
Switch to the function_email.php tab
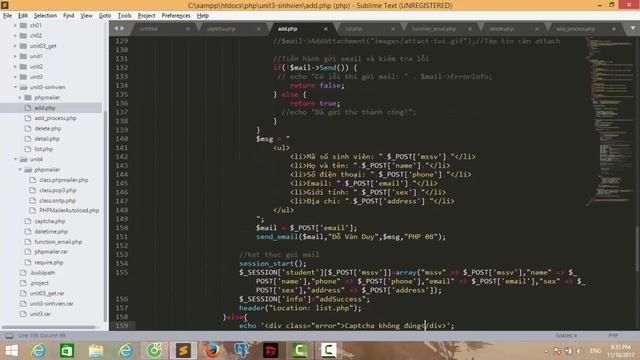(433, 29)
